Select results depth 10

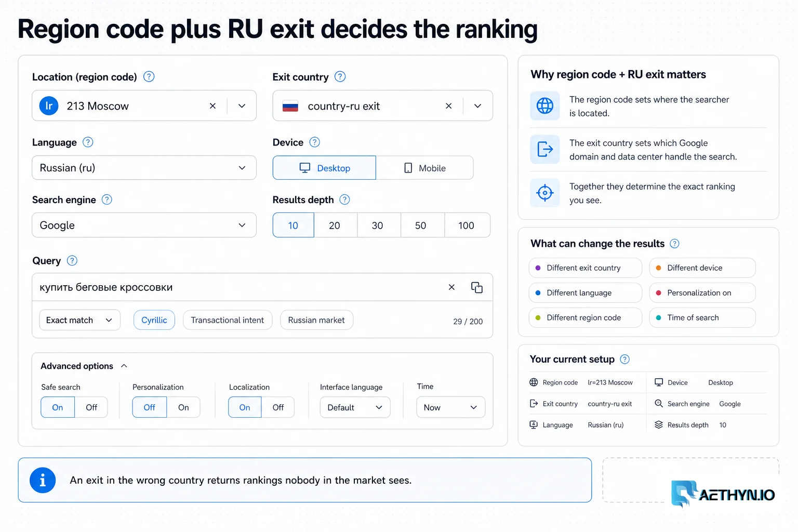pos(294,225)
